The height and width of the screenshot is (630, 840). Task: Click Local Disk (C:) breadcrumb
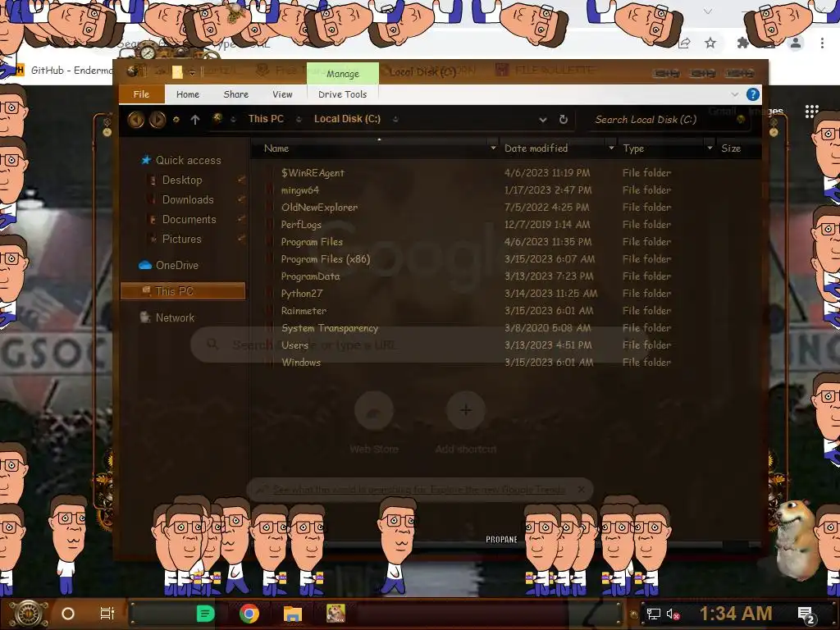click(x=347, y=119)
